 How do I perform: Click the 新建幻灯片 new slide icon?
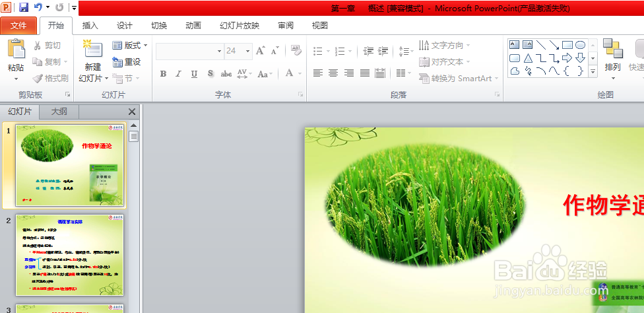pyautogui.click(x=93, y=50)
